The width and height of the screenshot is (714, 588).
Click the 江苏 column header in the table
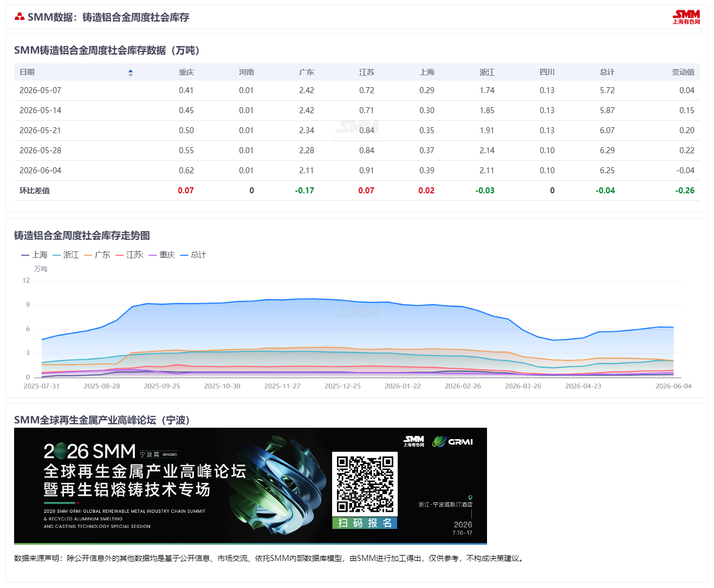click(367, 72)
